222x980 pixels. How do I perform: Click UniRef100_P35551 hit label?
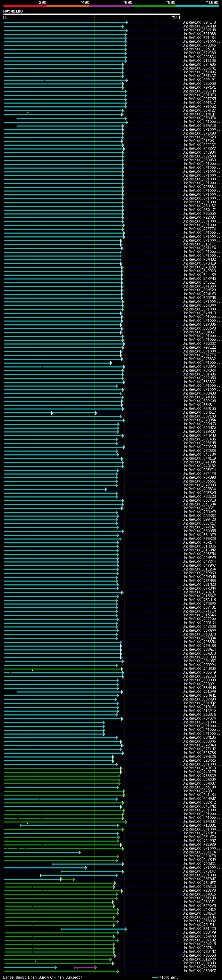coord(199,481)
